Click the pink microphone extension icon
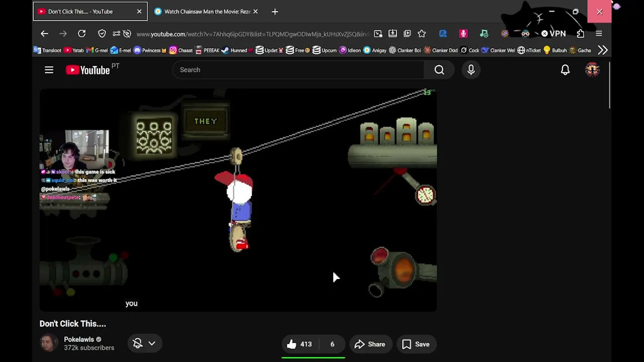 (x=463, y=34)
